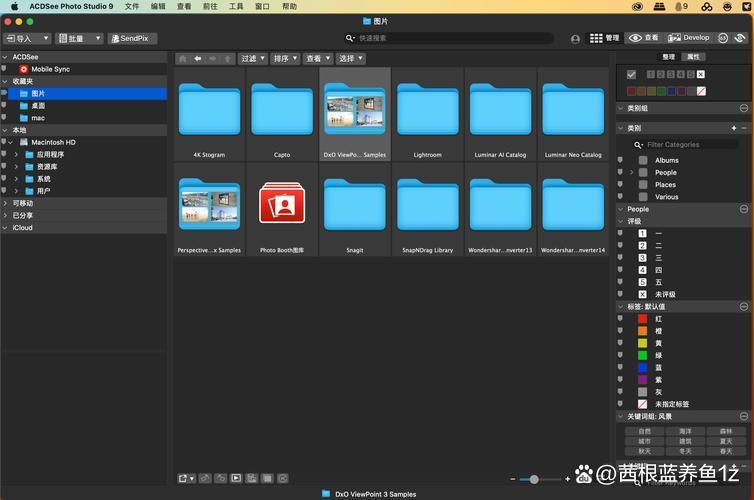Collapse the 评级 (Rating) section
The image size is (754, 500).
620,221
